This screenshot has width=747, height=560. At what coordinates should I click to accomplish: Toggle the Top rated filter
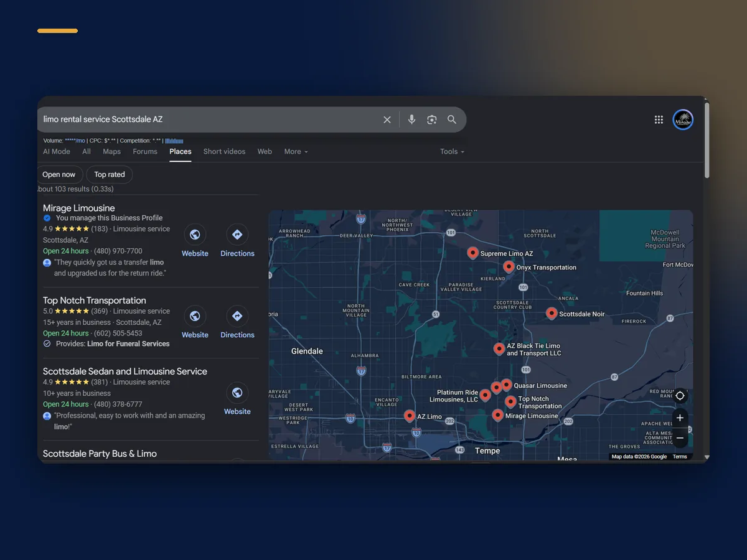[x=110, y=175]
